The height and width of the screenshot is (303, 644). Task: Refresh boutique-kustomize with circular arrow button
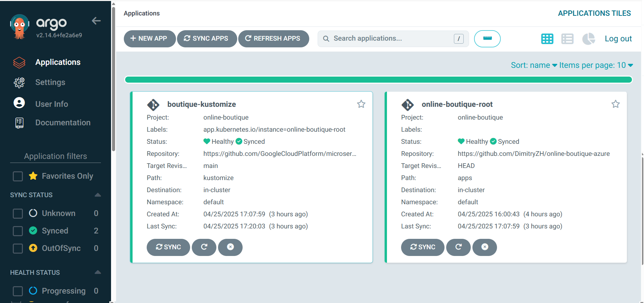204,247
